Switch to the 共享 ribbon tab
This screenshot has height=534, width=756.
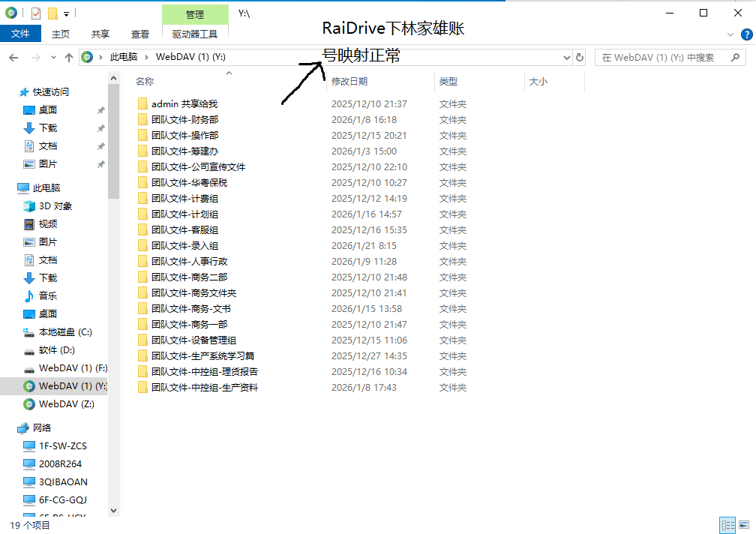tap(100, 34)
